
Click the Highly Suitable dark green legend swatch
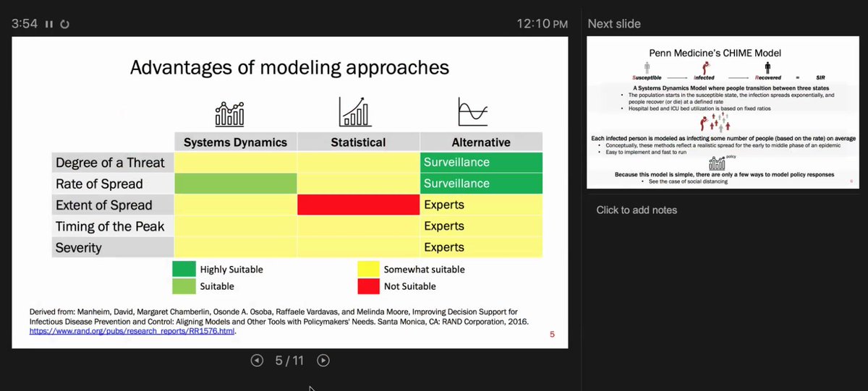coord(184,269)
